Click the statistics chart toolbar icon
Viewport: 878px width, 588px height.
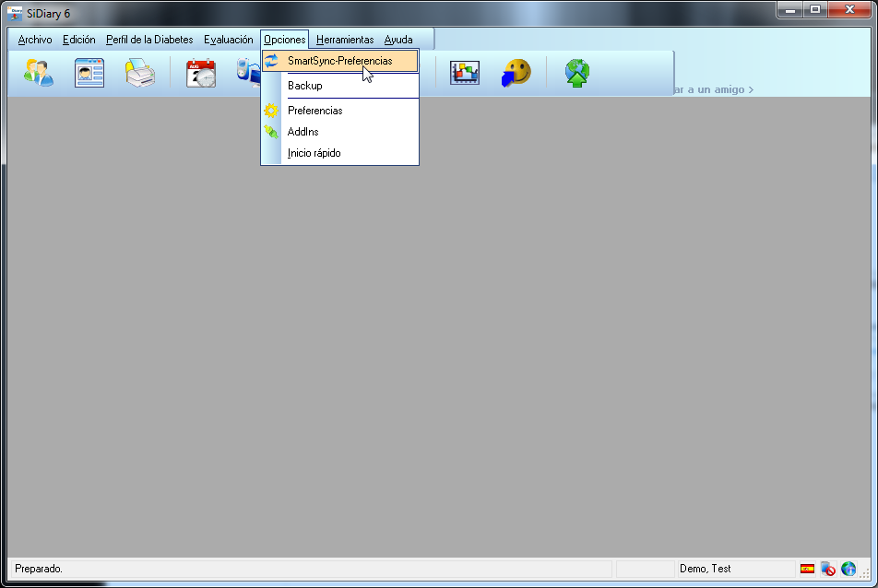pyautogui.click(x=464, y=73)
